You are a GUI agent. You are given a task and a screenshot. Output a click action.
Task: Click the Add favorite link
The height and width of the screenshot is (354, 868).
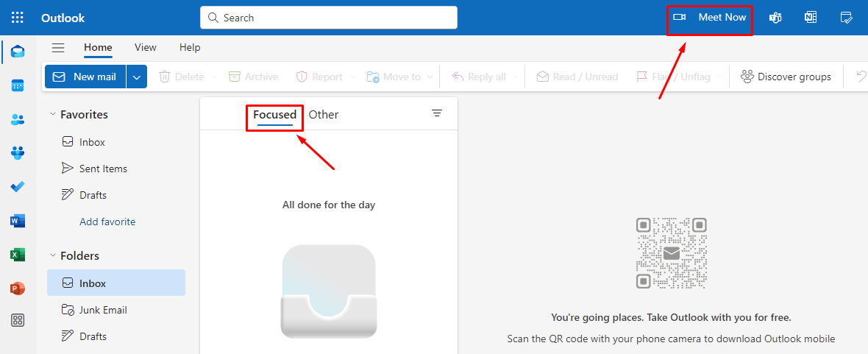coord(107,222)
